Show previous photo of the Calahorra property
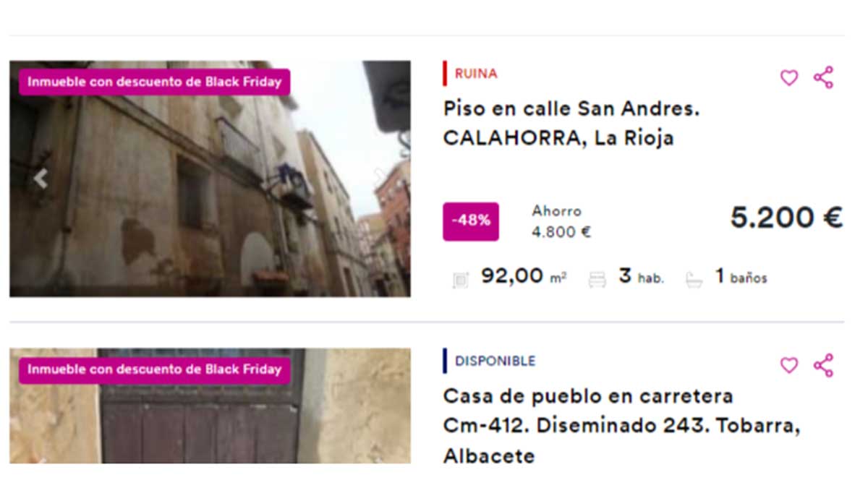The width and height of the screenshot is (868, 488). pos(41,179)
